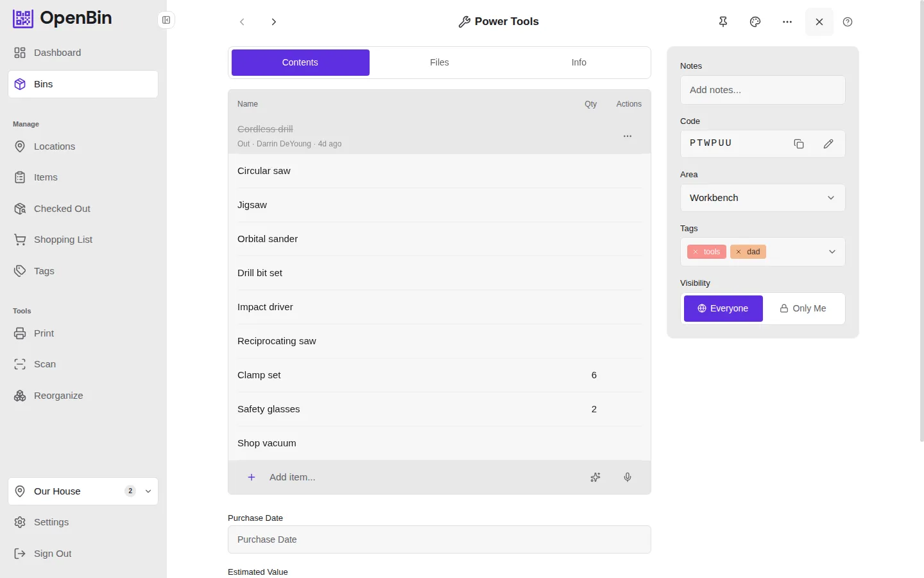Screen dimensions: 924x578
Task: Open the Reorganize tool
Action: click(83, 396)
